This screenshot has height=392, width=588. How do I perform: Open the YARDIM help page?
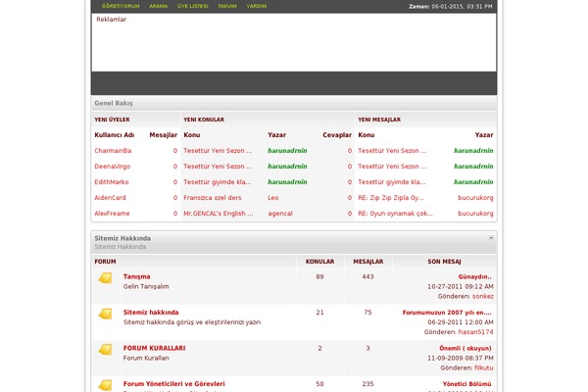pyautogui.click(x=256, y=6)
